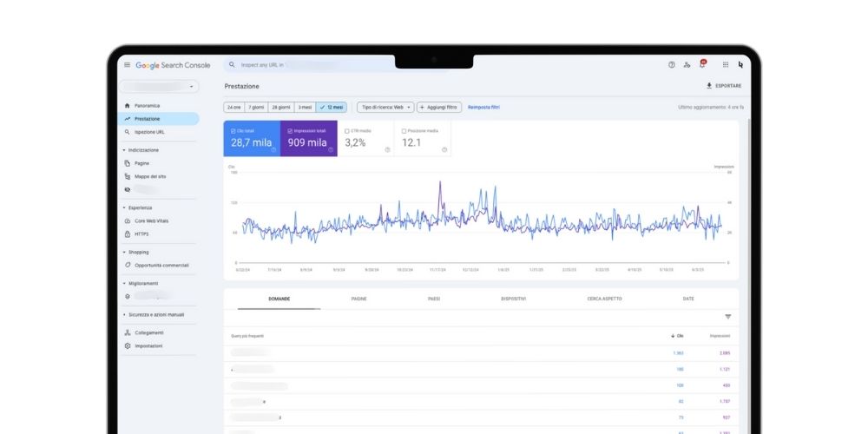The image size is (868, 434).
Task: Open the account avatar at top right
Action: 740,65
